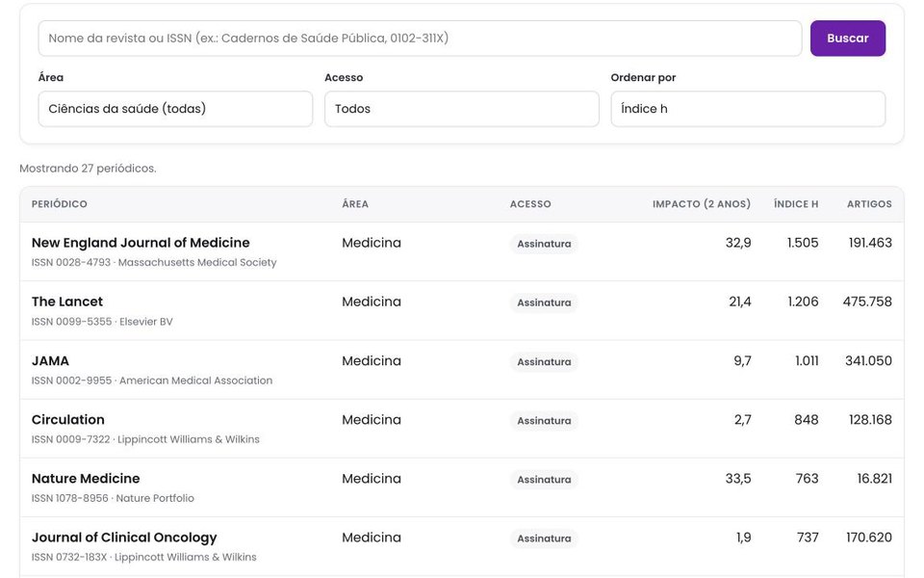Viewport: 924px width, 578px height.
Task: Open Journal of Clinical Oncology entry
Action: pyautogui.click(x=124, y=538)
